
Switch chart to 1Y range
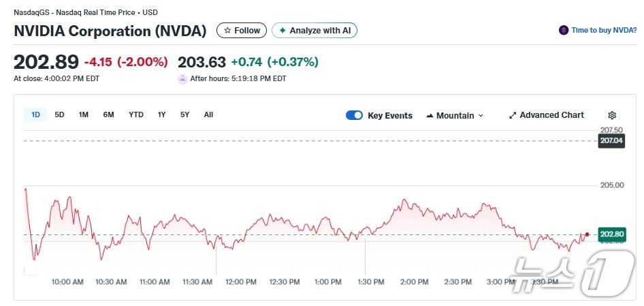[x=161, y=114]
